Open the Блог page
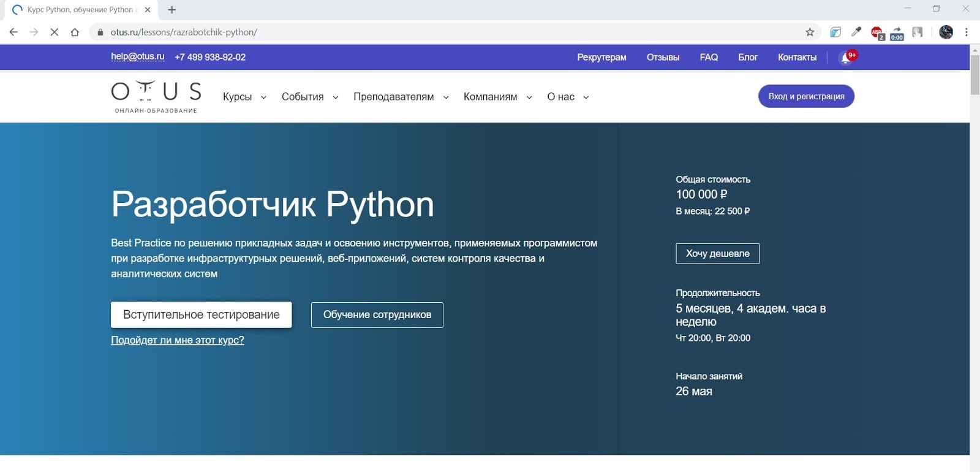 point(747,57)
